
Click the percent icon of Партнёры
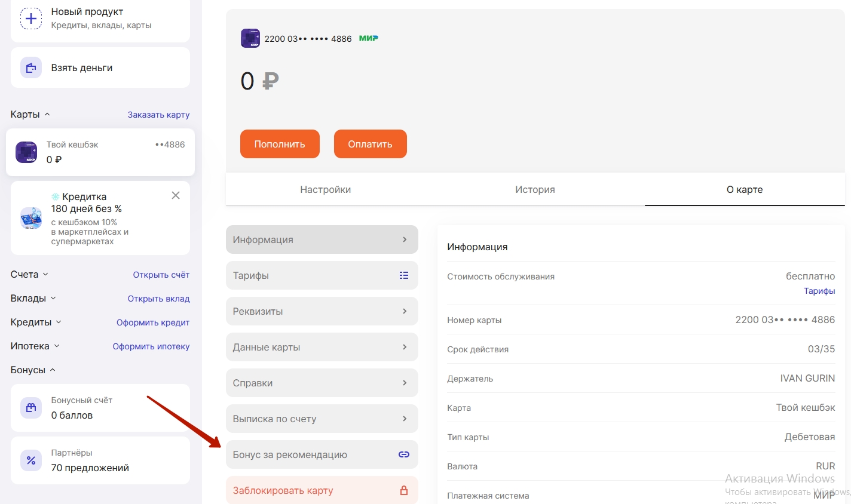click(31, 460)
